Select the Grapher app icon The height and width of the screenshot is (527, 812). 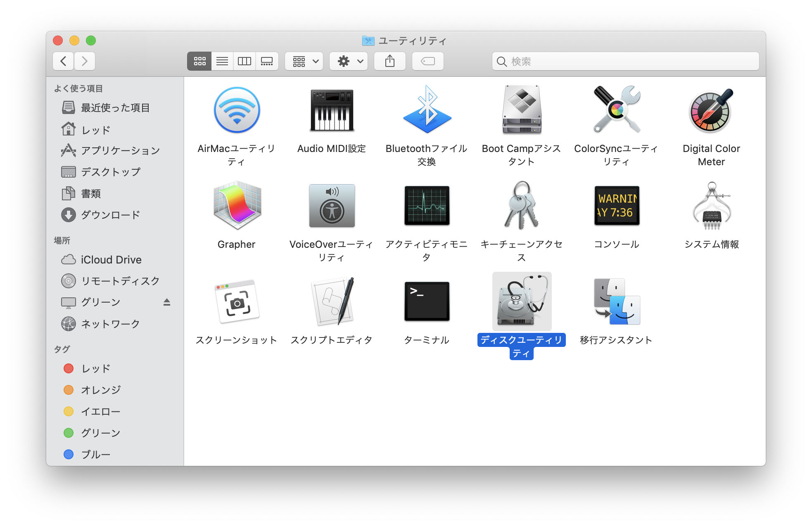[x=237, y=205]
